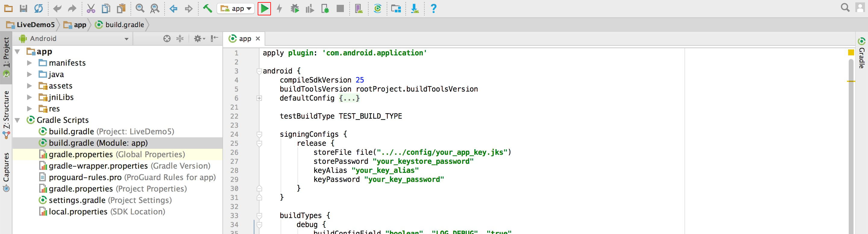Open the SDK Manager download icon

click(414, 9)
